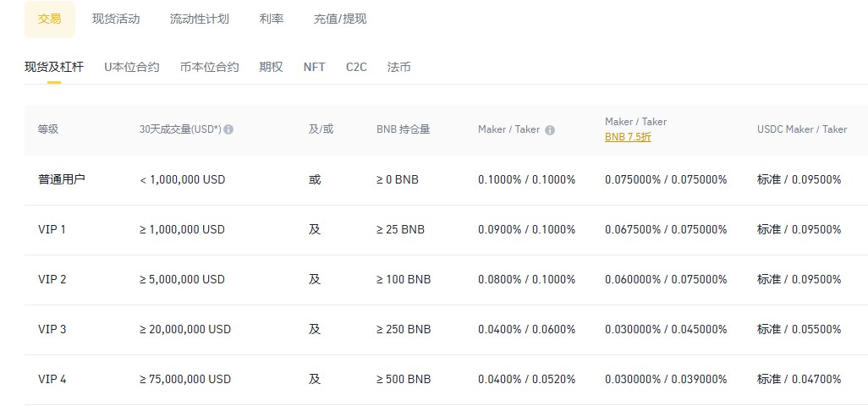Click USDC Maker / Taker header
Screen dimensions: 868x406
click(x=802, y=129)
